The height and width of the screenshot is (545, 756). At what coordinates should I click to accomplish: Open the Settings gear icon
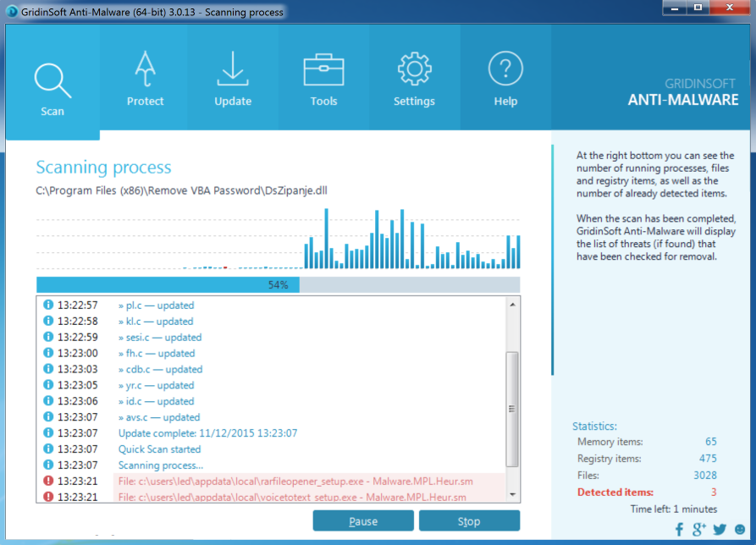[x=414, y=69]
